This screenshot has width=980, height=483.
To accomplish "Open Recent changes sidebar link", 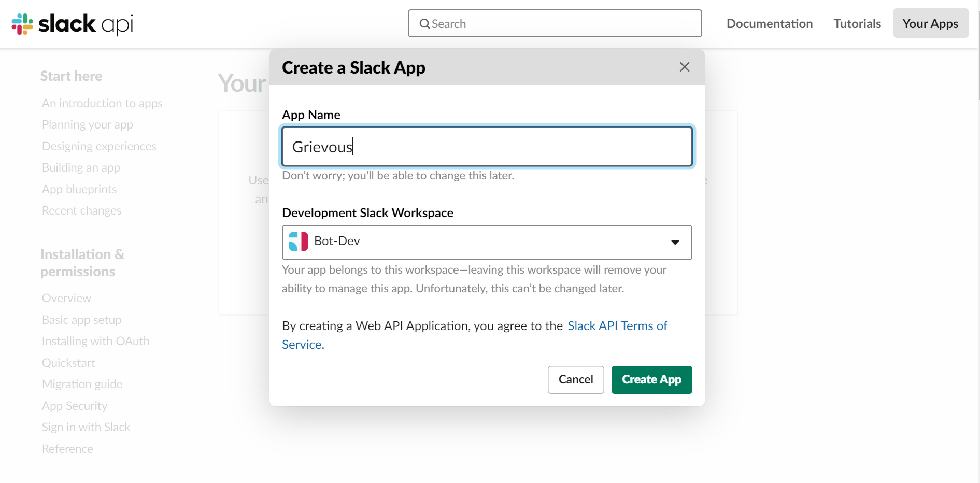I will pos(81,210).
